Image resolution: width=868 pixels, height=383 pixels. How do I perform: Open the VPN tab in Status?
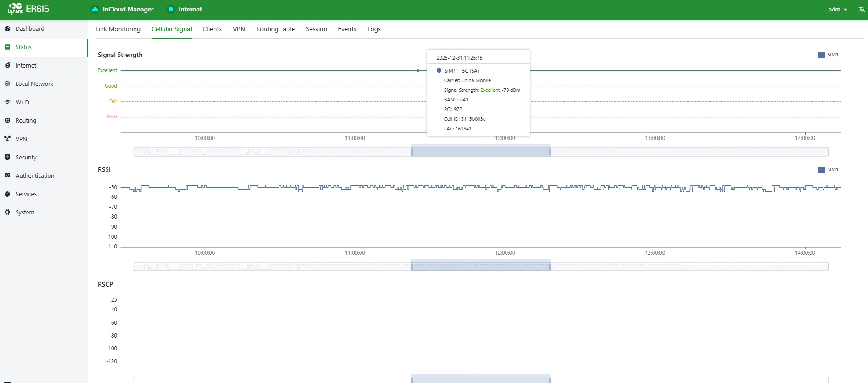coord(239,29)
